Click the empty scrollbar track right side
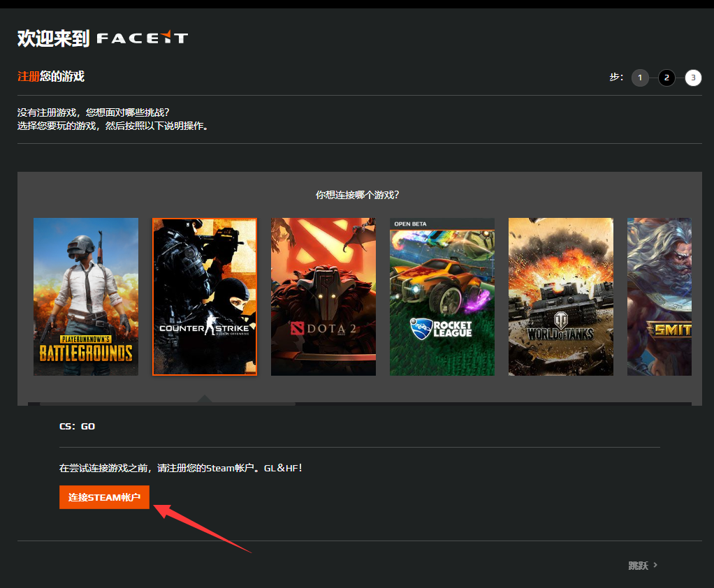 pyautogui.click(x=489, y=404)
